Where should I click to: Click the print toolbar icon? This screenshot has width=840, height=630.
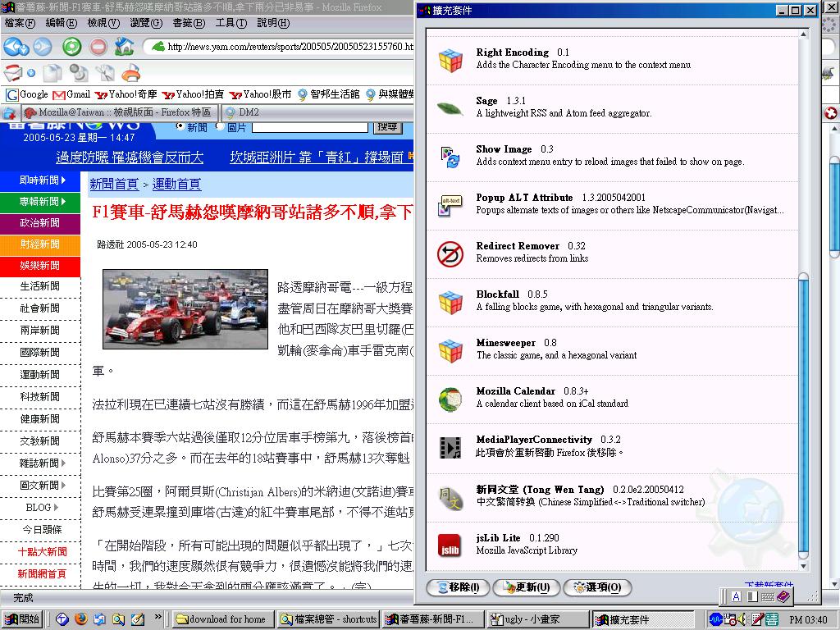point(130,73)
